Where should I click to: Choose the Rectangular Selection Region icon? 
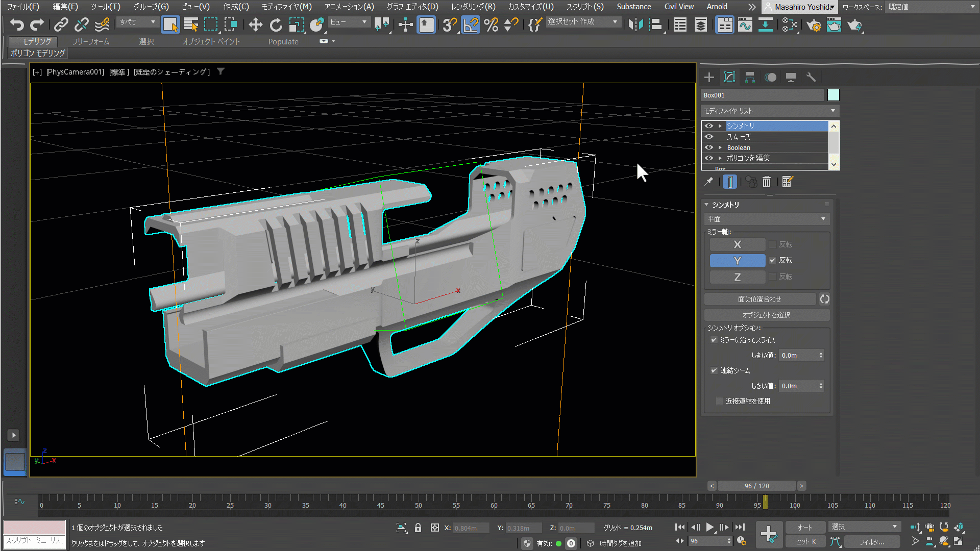click(x=211, y=24)
